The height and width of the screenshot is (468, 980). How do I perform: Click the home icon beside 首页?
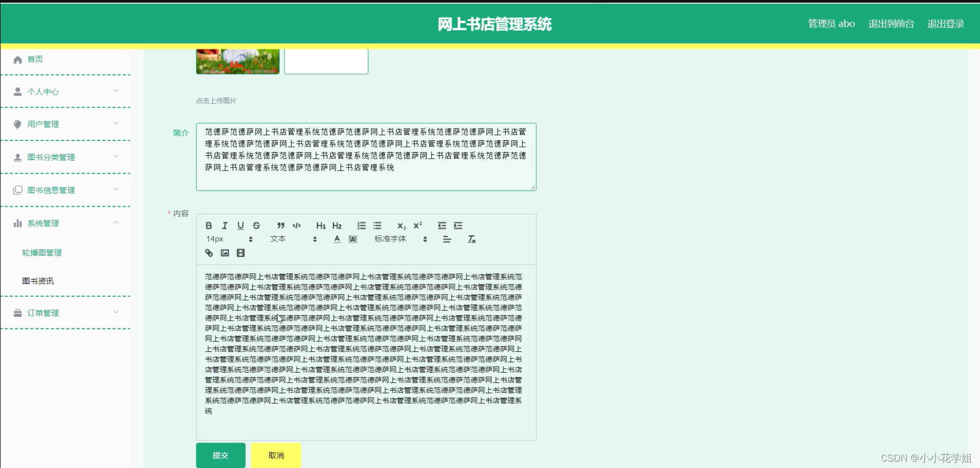17,59
